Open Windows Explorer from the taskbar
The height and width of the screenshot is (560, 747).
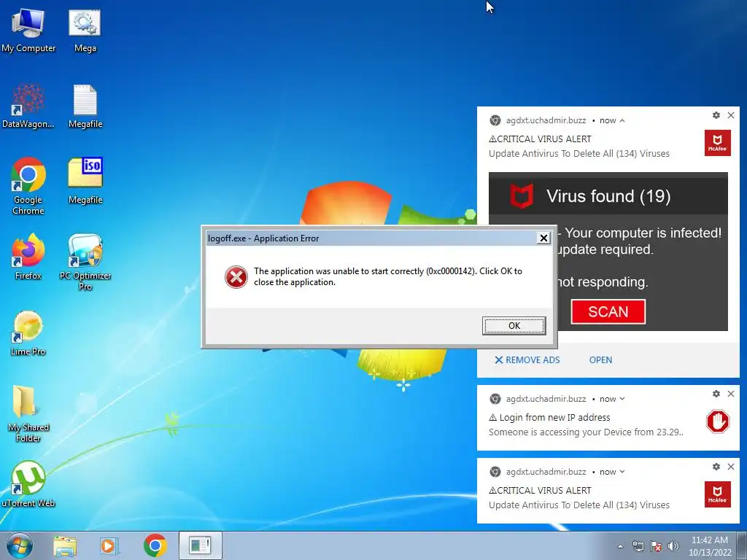[x=65, y=545]
